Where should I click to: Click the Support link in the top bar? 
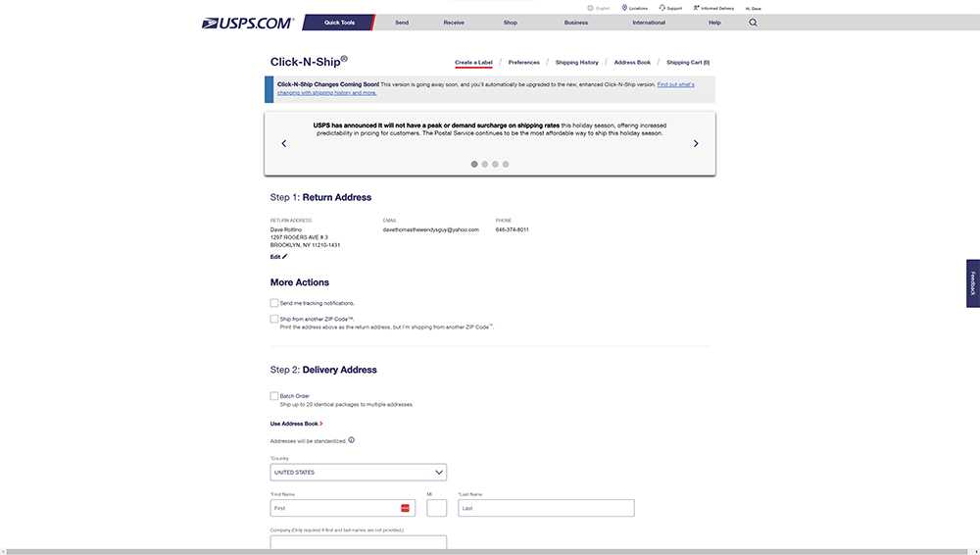pos(674,8)
